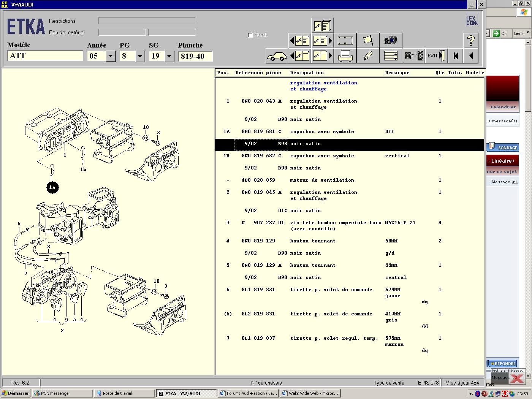Click callout 1a in the diagram
This screenshot has height=399, width=532.
(52, 187)
